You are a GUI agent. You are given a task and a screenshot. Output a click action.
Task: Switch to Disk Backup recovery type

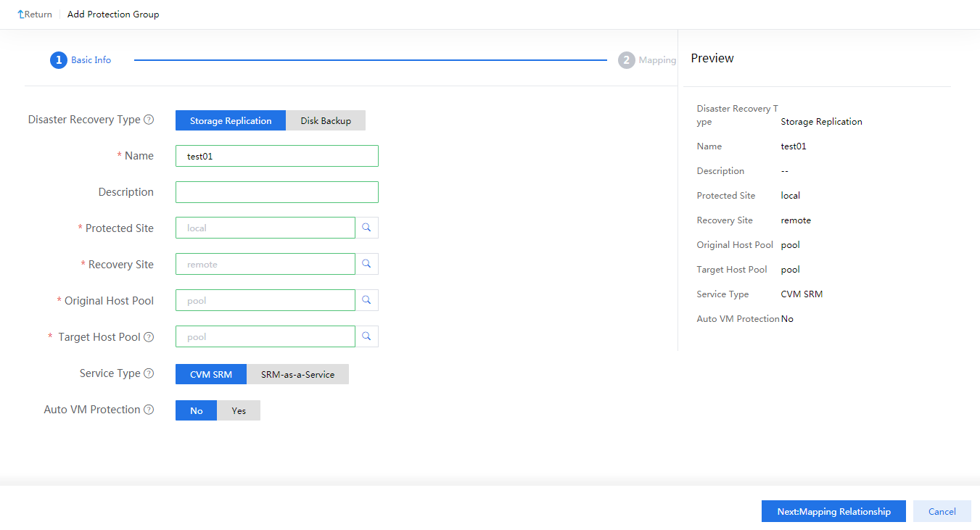pyautogui.click(x=326, y=120)
